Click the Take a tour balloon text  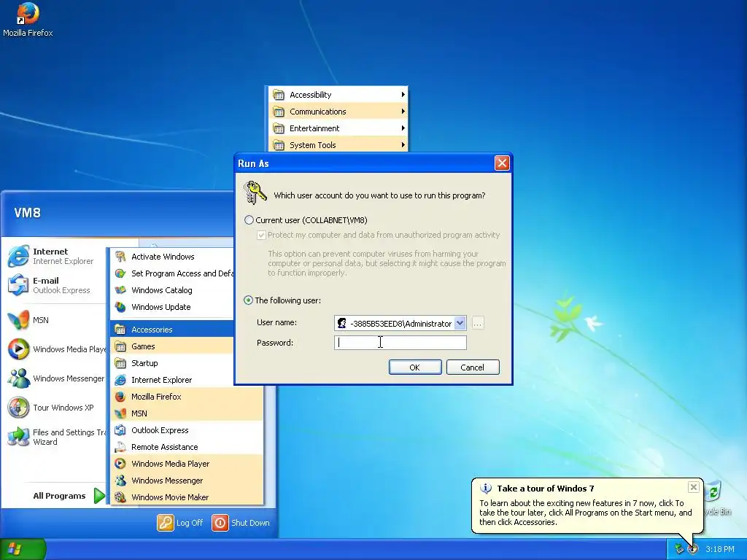[586, 513]
